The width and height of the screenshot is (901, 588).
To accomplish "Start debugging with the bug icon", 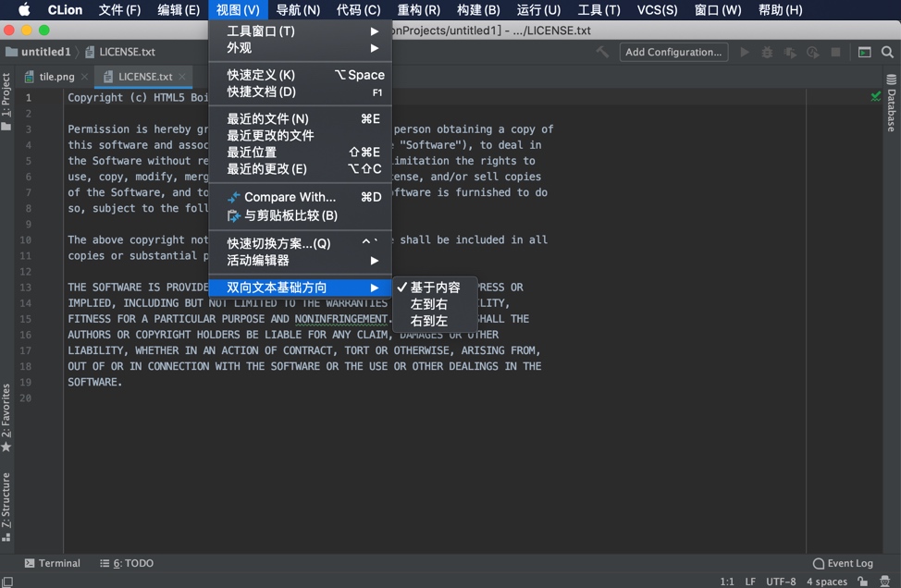I will pos(768,52).
